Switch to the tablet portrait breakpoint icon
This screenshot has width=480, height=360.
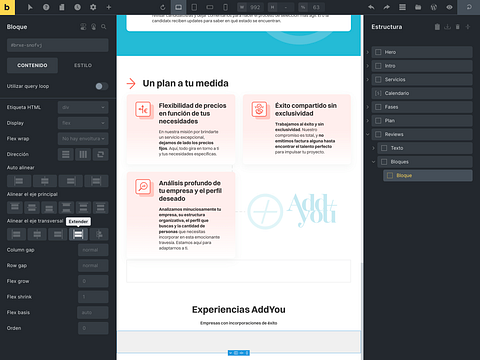coord(194,7)
